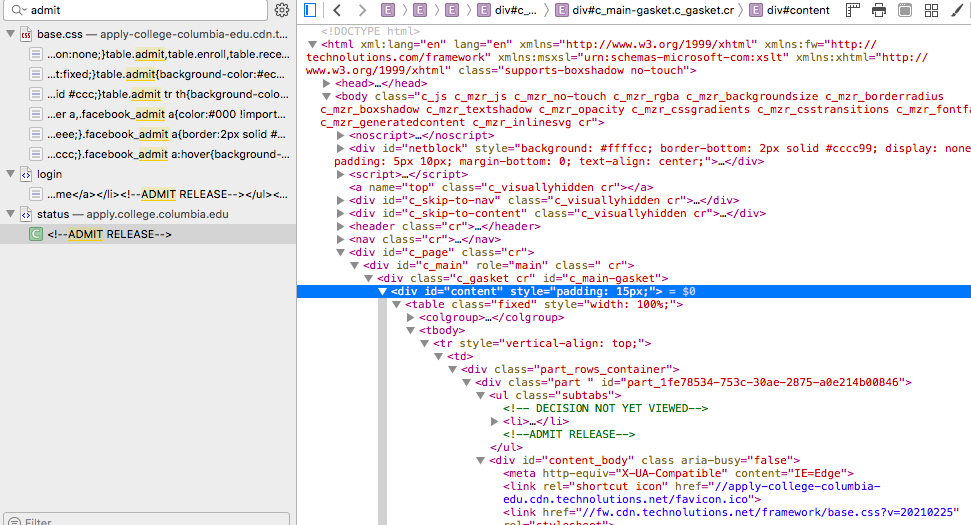Select div#c_main-gasket.c_gasket.cr breadcrumb
Image resolution: width=971 pixels, height=525 pixels.
click(x=645, y=10)
